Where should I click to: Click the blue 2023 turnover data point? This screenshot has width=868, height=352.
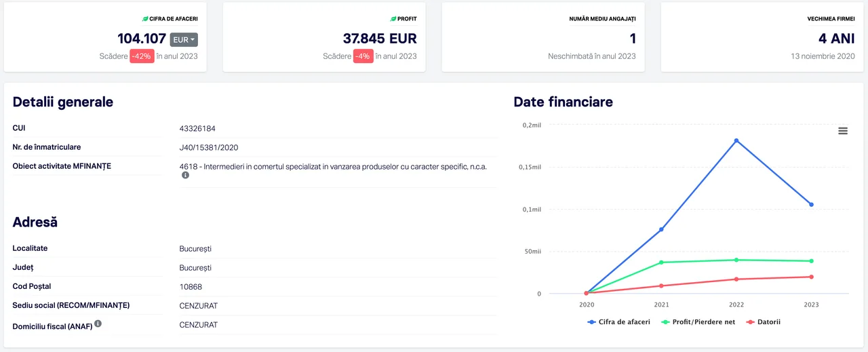click(811, 205)
